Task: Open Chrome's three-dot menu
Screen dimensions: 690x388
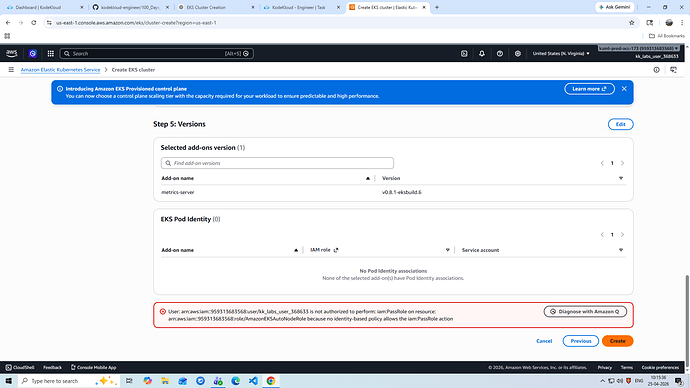Action: (682, 22)
